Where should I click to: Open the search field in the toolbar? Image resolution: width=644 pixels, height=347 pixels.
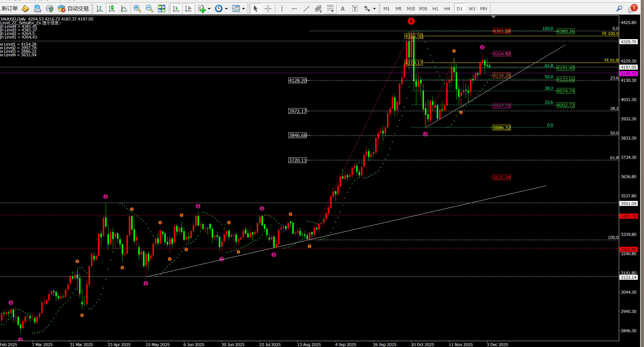point(619,8)
